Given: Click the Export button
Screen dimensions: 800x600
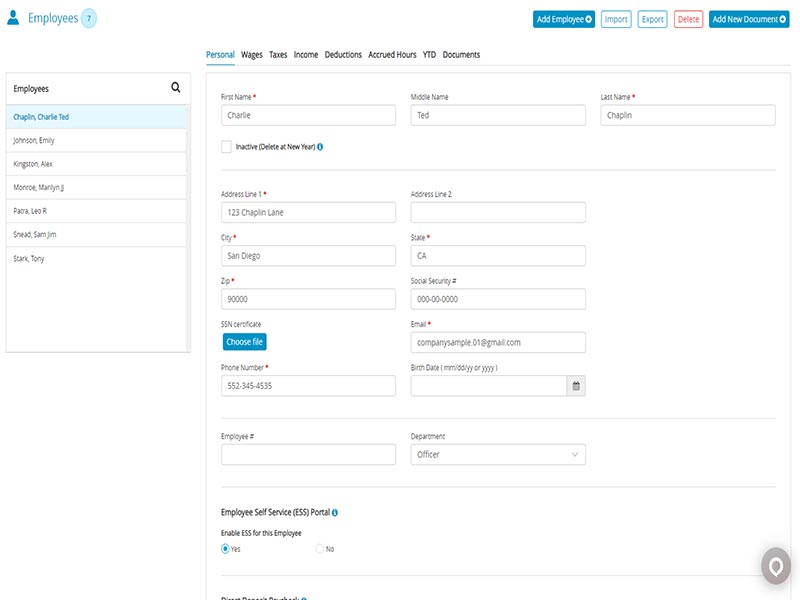Looking at the screenshot, I should (x=654, y=18).
